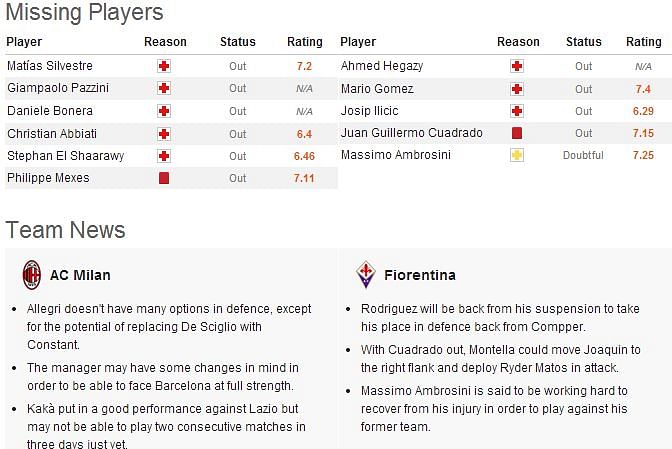Image resolution: width=672 pixels, height=449 pixels.
Task: Click the red card icon for Philippe Mexes
Action: coord(164,178)
